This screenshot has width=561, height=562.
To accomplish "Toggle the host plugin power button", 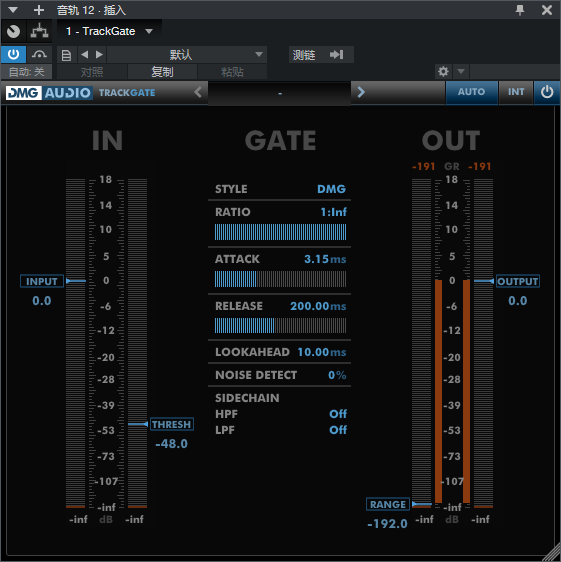I will pos(13,54).
